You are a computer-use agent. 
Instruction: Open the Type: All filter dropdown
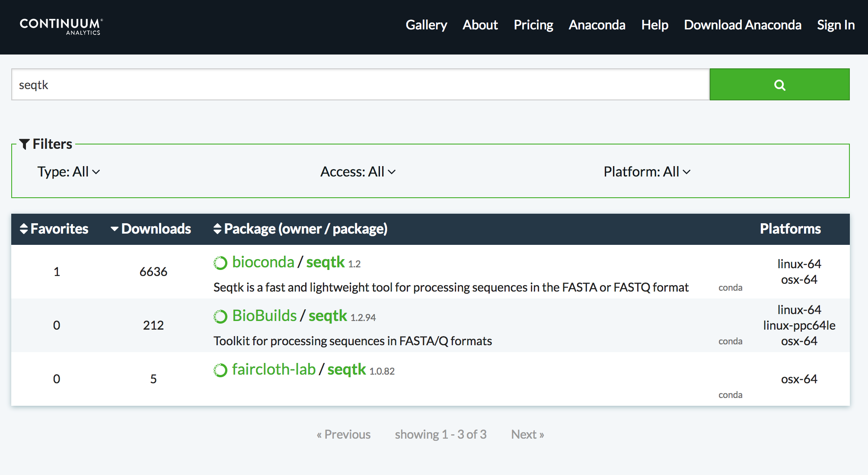[x=69, y=172]
